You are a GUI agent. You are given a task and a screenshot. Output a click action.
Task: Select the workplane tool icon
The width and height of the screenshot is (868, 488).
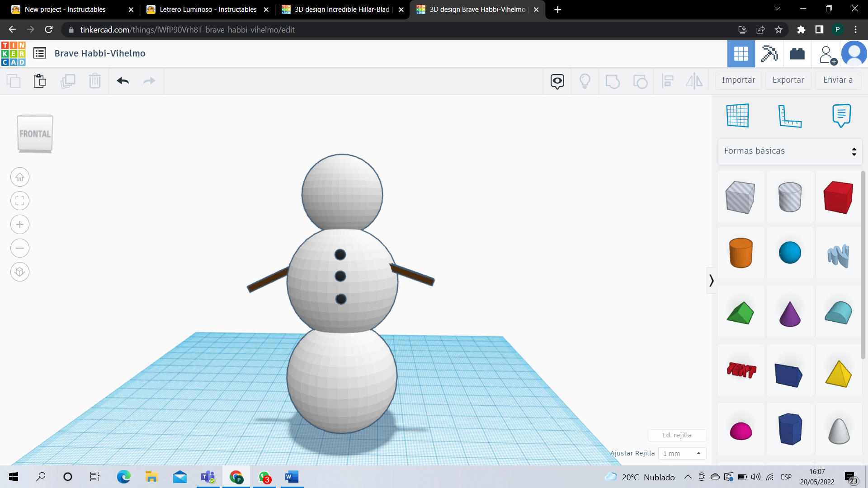pyautogui.click(x=737, y=116)
